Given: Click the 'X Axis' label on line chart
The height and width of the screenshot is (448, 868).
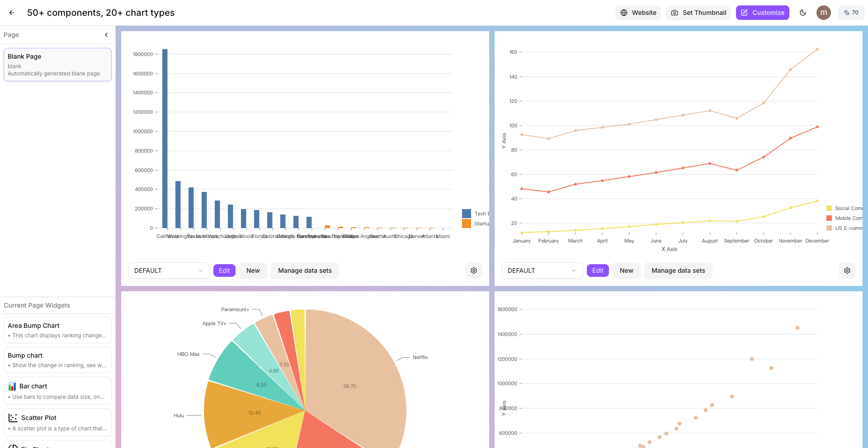Looking at the screenshot, I should click(670, 249).
